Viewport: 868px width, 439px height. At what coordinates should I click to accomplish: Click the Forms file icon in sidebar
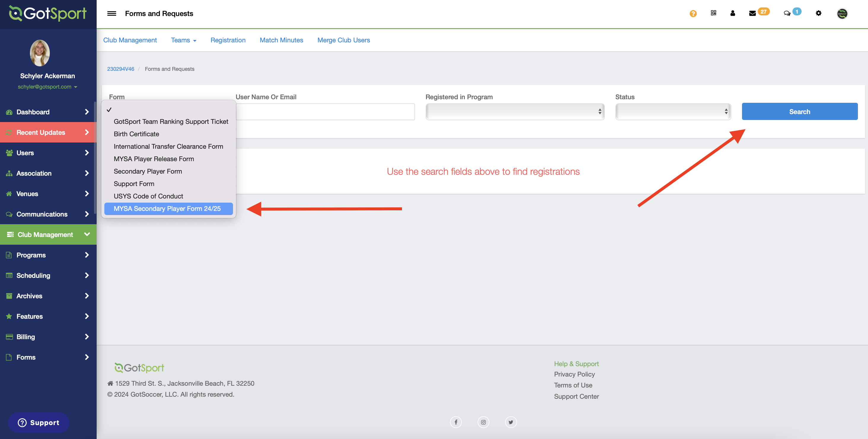(x=9, y=357)
